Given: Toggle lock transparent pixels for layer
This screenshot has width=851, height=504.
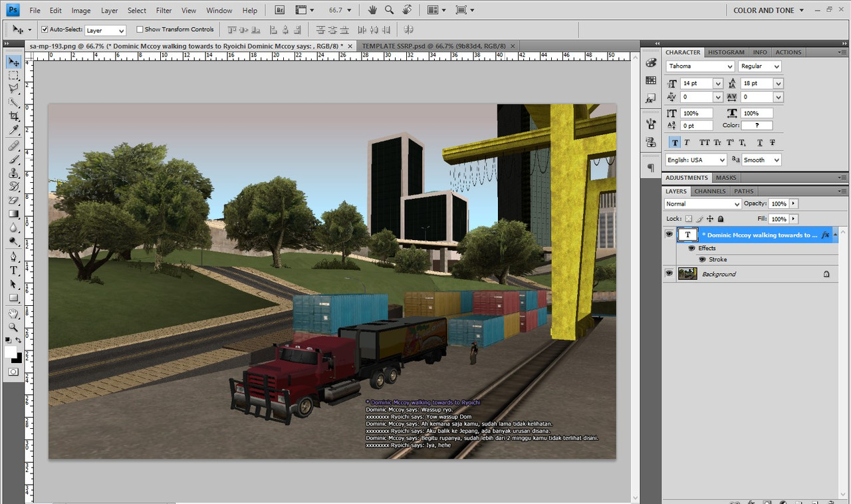Looking at the screenshot, I should point(688,219).
